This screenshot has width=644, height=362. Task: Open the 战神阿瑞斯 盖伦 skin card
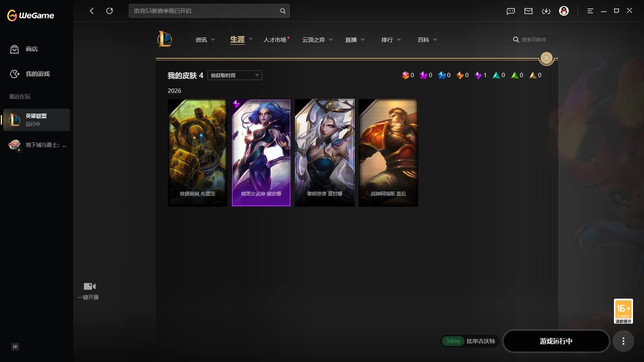[x=388, y=153]
